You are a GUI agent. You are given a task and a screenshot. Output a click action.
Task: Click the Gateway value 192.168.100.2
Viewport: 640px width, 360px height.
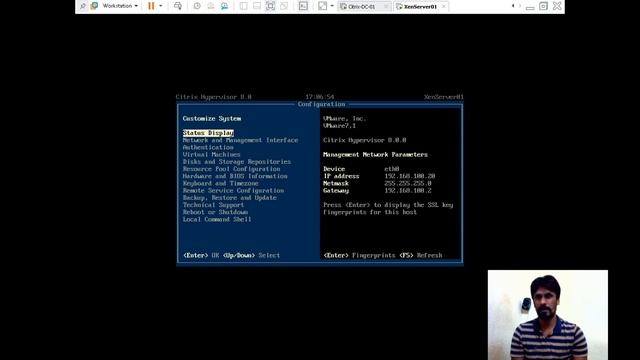408,191
